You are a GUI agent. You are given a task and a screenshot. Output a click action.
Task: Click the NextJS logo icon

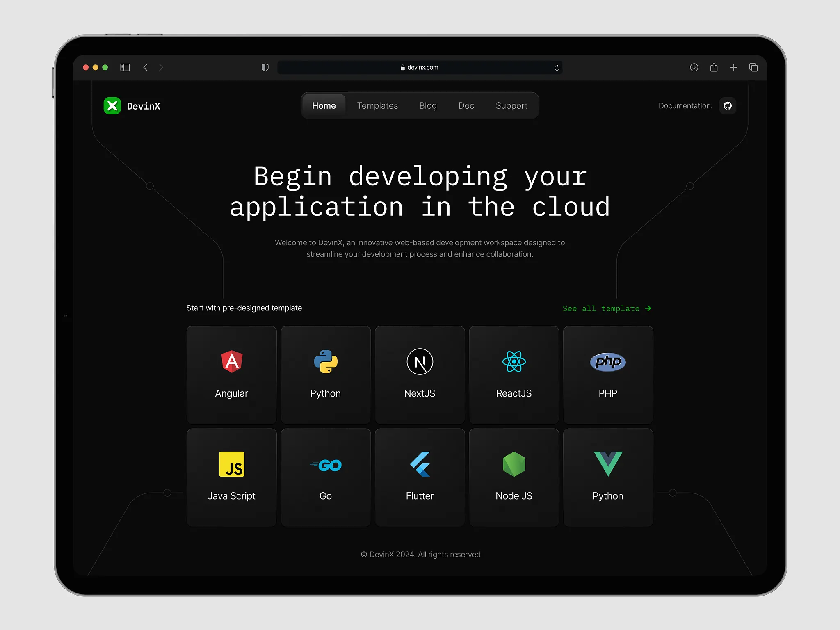pyautogui.click(x=420, y=361)
